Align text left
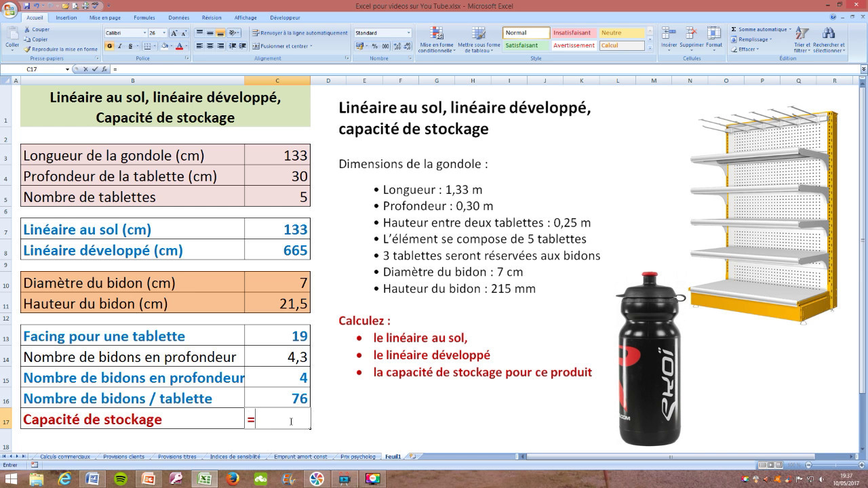This screenshot has height=488, width=868. 199,46
